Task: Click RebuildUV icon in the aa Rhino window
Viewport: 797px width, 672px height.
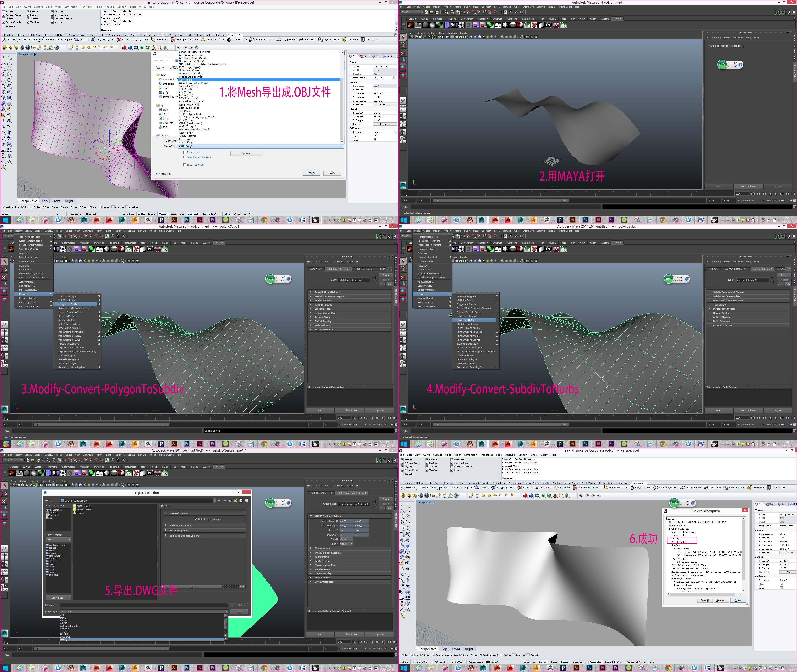Action: pyautogui.click(x=706, y=488)
